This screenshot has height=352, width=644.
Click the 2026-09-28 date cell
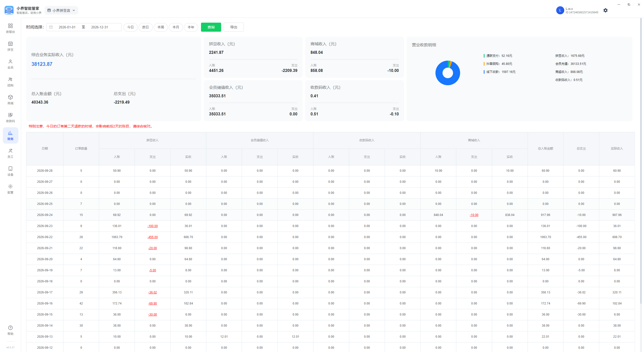[x=45, y=171]
